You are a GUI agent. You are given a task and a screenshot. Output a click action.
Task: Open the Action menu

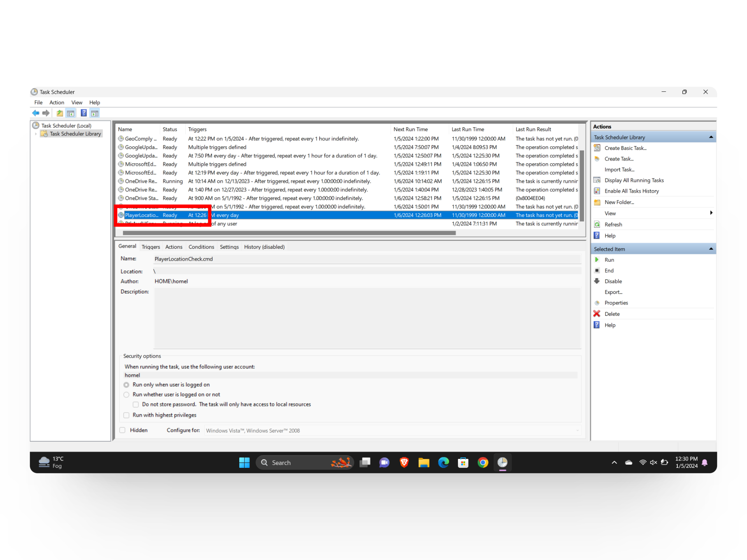click(x=56, y=103)
